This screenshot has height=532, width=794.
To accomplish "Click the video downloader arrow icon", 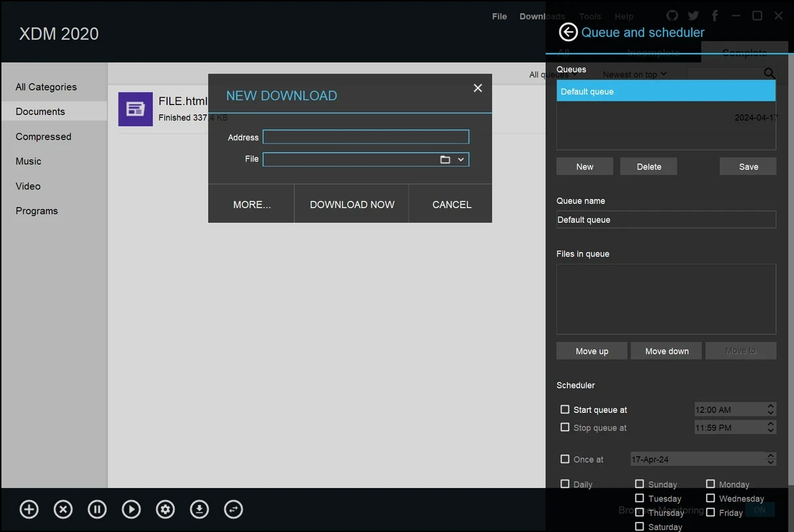I will [200, 509].
